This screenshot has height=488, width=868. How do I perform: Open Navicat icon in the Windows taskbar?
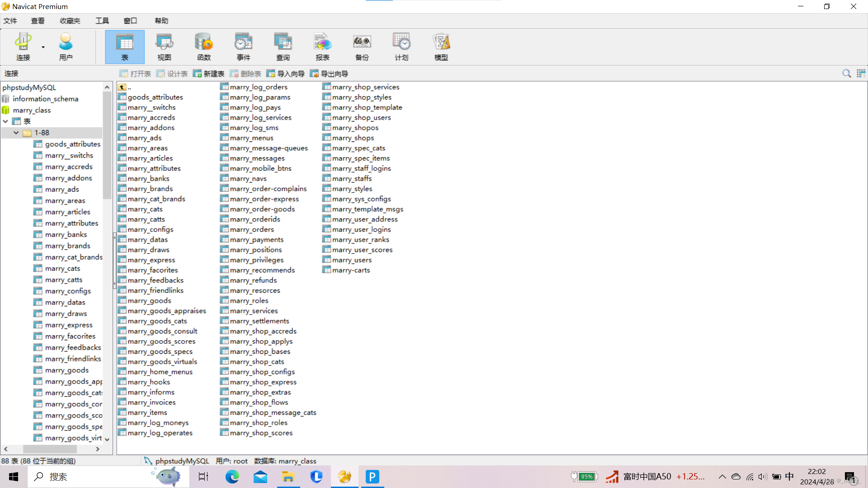click(x=344, y=476)
